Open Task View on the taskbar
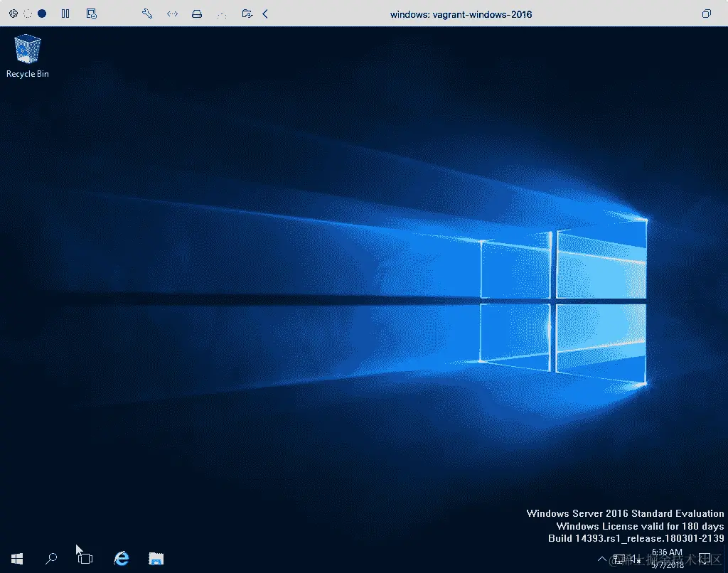Screen dimensions: 728x573 coord(85,559)
